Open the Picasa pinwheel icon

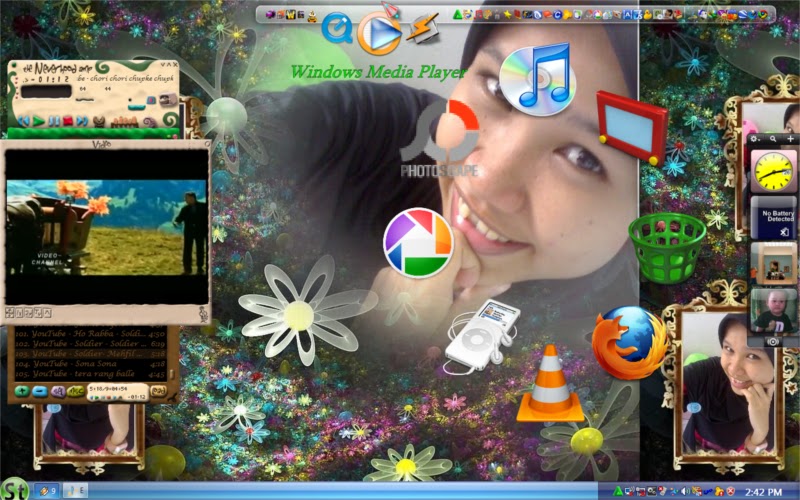(418, 242)
